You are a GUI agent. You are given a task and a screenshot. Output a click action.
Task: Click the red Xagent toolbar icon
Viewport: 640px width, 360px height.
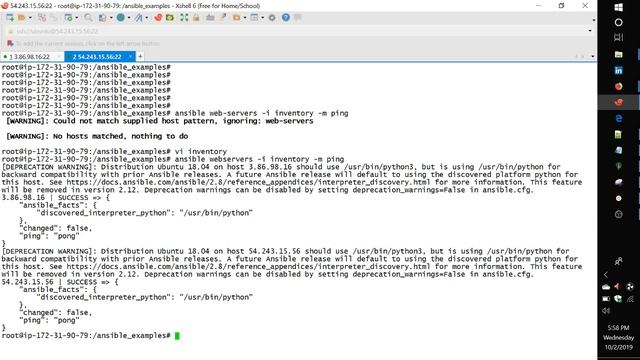158,18
